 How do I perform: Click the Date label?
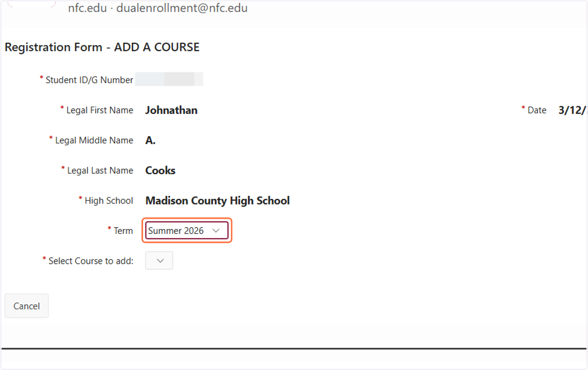tap(537, 111)
